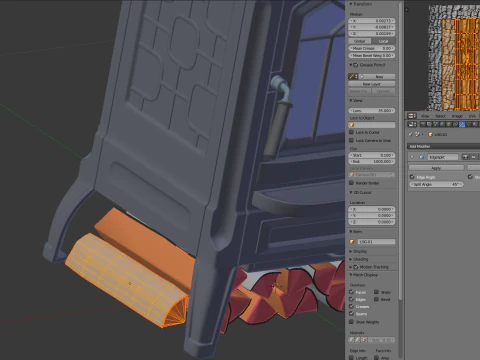The height and width of the screenshot is (360, 480).
Task: Disable the Seams overlay checkbox
Action: (x=351, y=314)
